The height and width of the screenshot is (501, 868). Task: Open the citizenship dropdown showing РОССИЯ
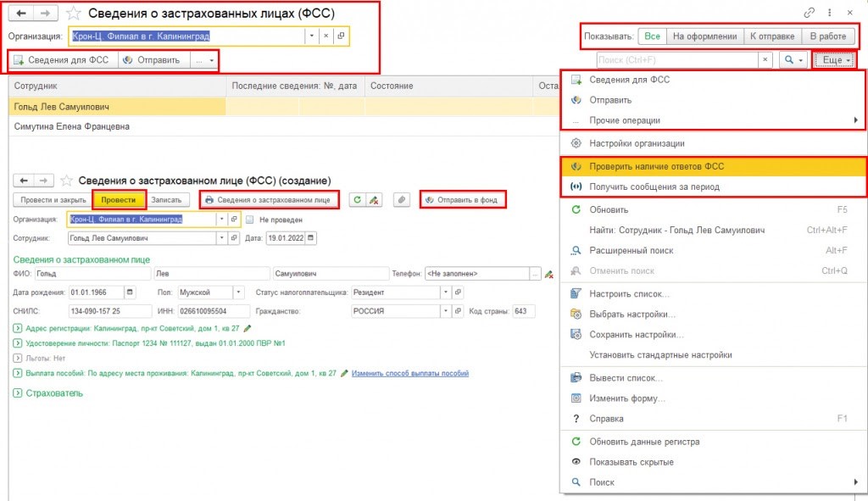pos(446,311)
